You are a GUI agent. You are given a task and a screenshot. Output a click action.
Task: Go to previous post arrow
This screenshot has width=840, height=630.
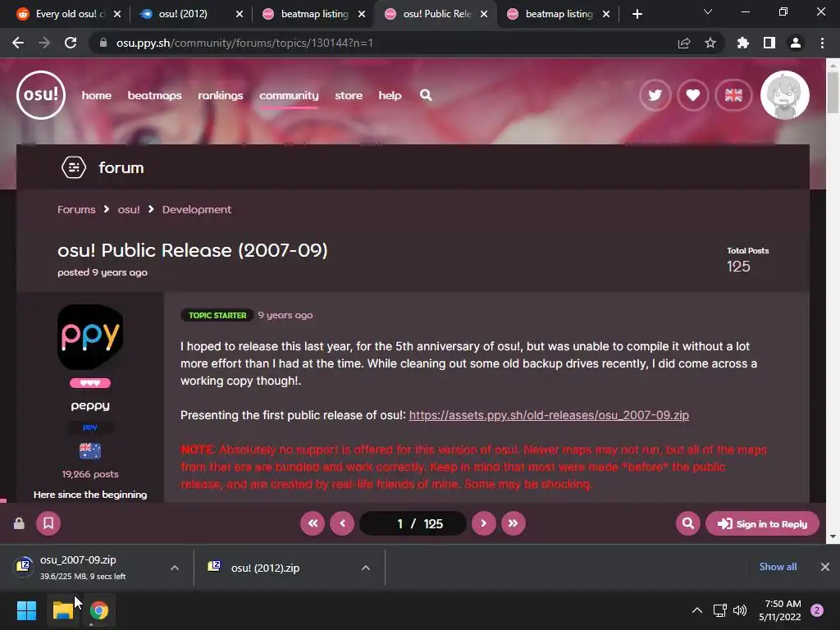pyautogui.click(x=342, y=523)
